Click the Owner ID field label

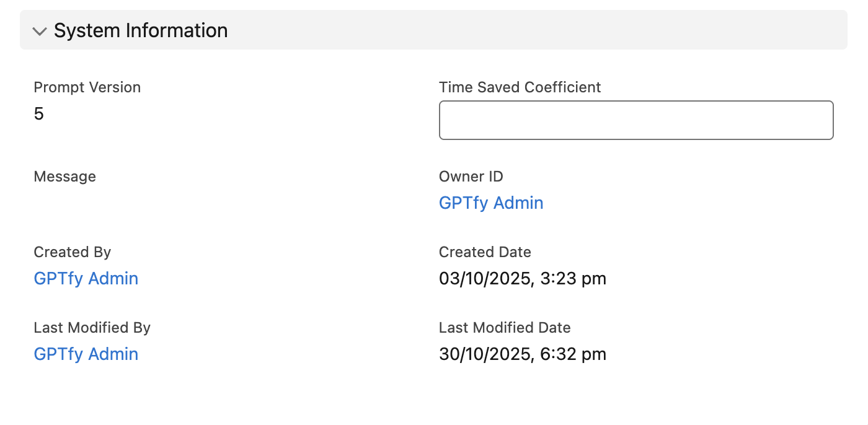[471, 177]
